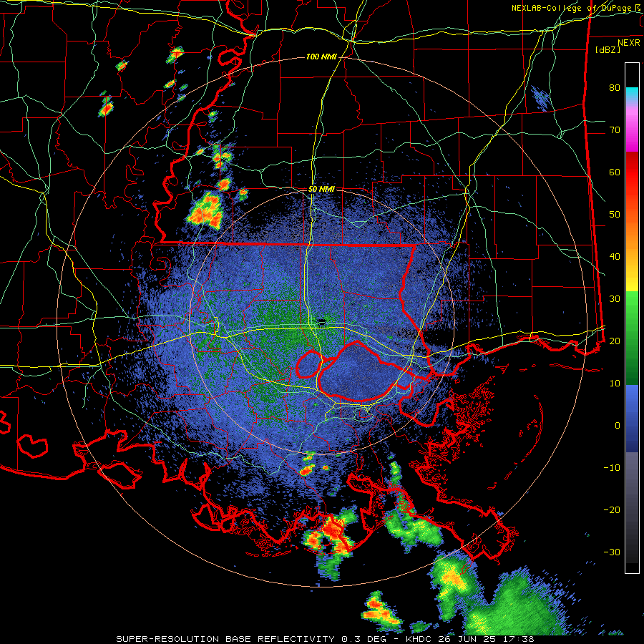This screenshot has width=644, height=644.
Task: Click the 100 NMI range ring label
Action: click(x=321, y=57)
